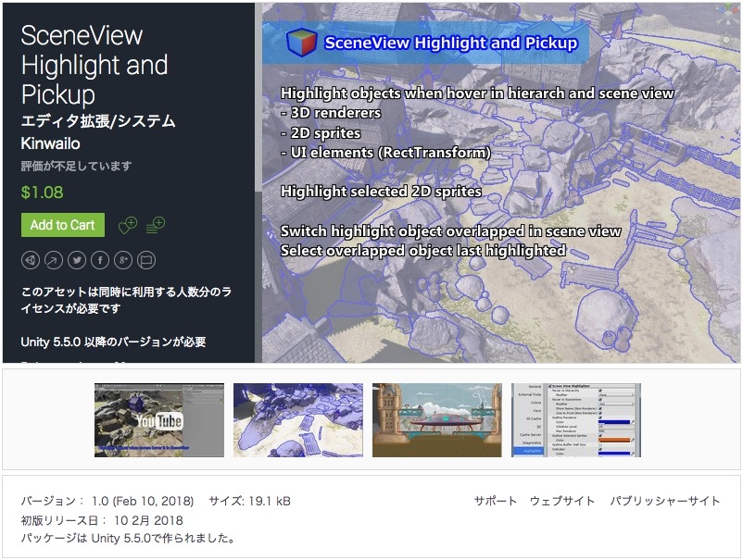Click the サポート link
The image size is (743, 560).
[x=495, y=501]
